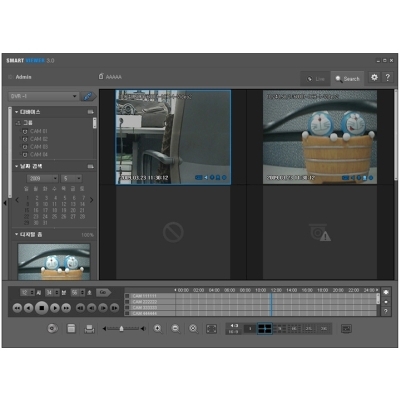
Task: Toggle the CAM 111111 timeline checkbox
Action: tap(127, 296)
